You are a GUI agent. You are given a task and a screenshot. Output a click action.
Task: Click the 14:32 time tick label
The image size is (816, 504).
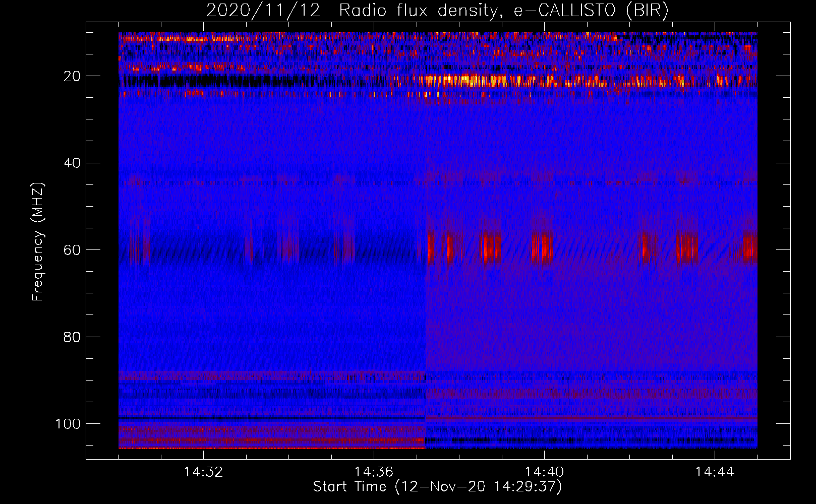click(x=203, y=472)
